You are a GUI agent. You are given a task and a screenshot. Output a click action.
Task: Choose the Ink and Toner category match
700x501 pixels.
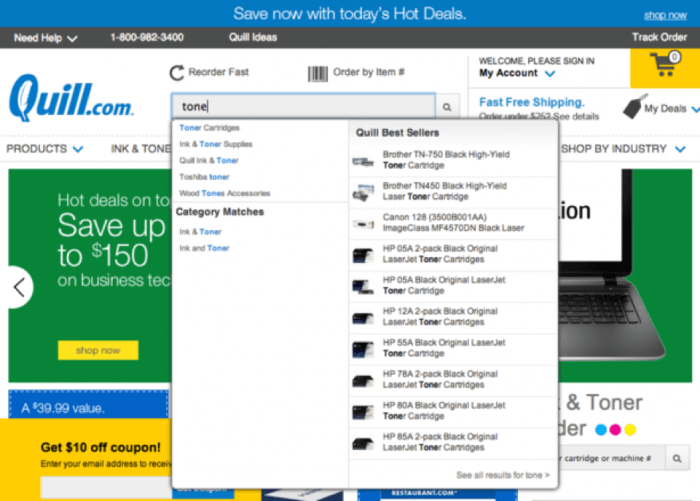[x=204, y=248]
